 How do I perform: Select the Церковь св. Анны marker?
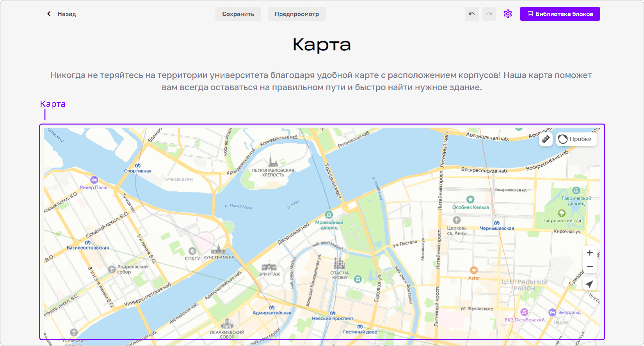pos(456,220)
